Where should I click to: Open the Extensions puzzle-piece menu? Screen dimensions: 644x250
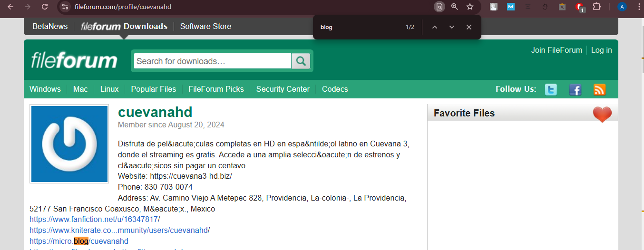coord(596,7)
